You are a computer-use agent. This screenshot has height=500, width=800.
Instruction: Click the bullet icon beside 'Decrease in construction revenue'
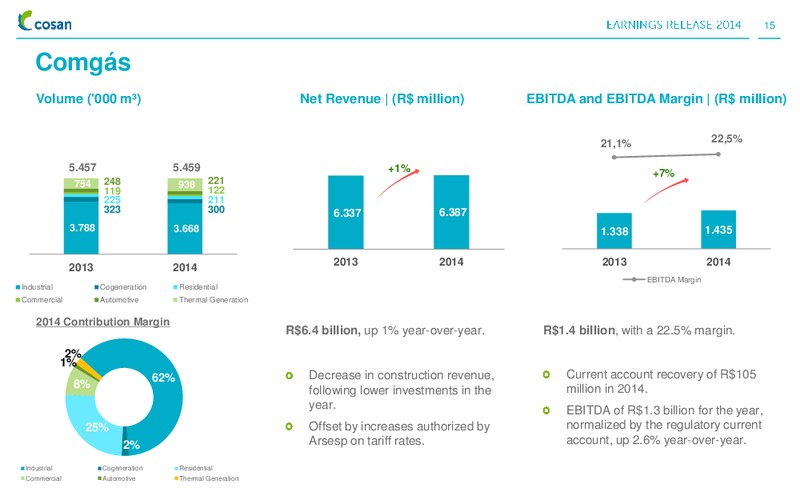tap(289, 376)
